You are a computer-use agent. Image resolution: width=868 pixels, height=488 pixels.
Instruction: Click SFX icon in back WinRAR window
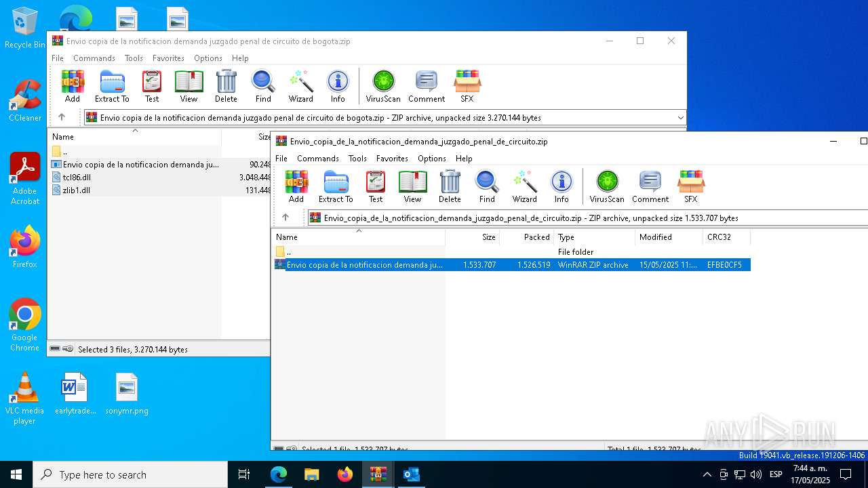tap(467, 86)
